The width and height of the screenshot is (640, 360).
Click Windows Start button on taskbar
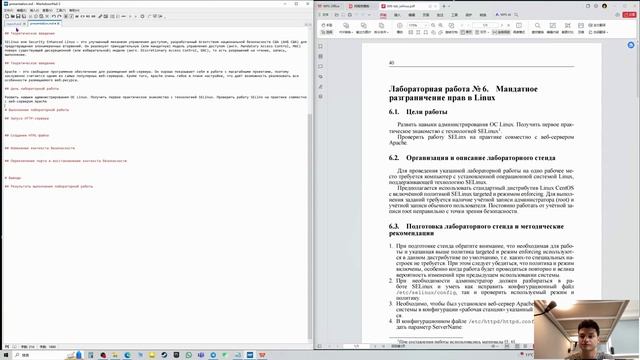point(6,355)
